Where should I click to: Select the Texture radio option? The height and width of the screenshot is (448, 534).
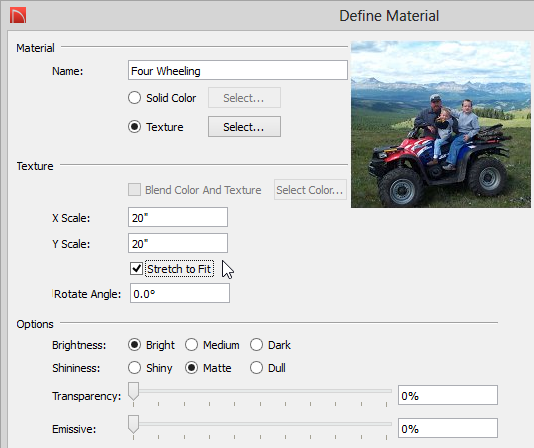[135, 127]
